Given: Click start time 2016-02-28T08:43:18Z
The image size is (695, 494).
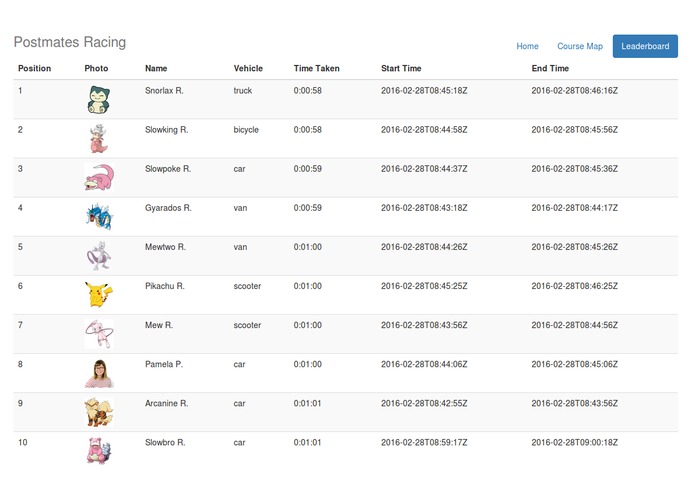Looking at the screenshot, I should pos(424,208).
